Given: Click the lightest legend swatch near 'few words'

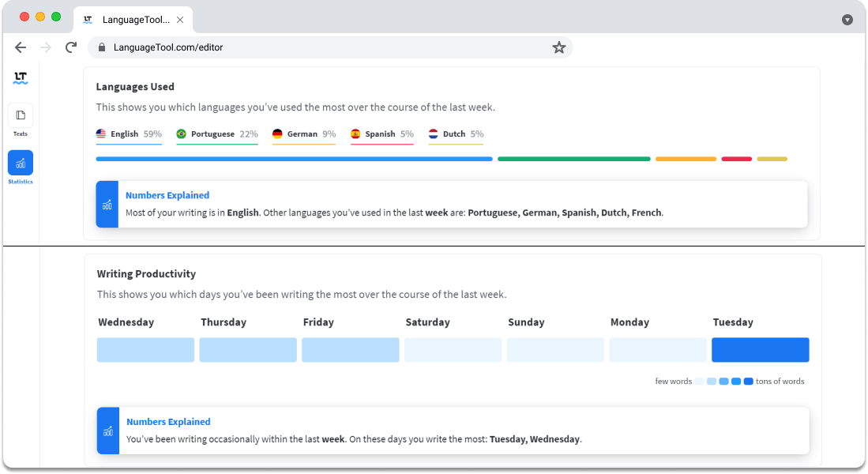Looking at the screenshot, I should [x=699, y=382].
